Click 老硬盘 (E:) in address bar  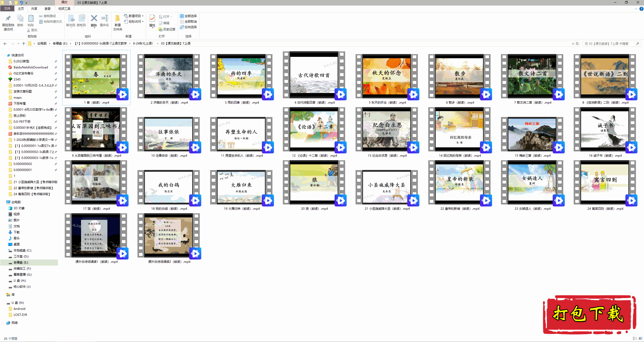(x=60, y=44)
